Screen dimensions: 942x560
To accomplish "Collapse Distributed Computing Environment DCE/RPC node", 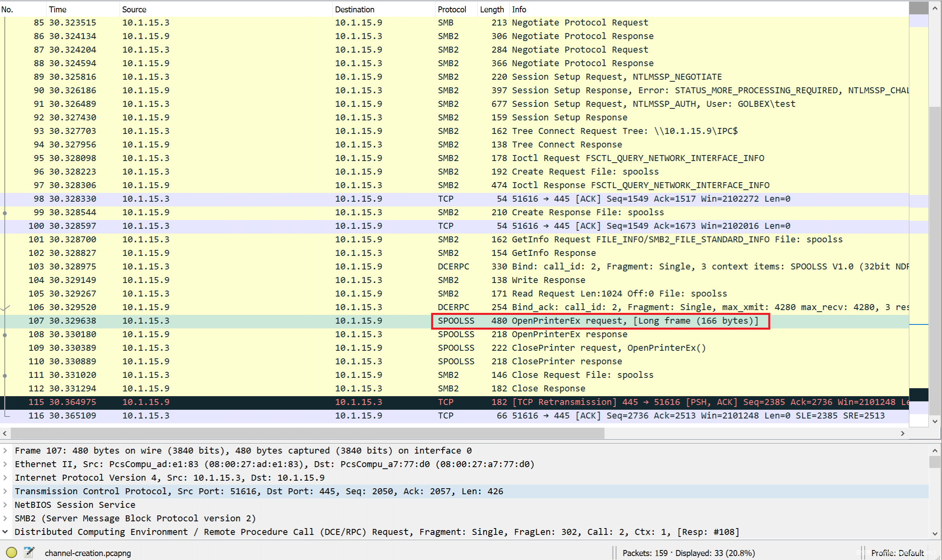I will click(5, 532).
